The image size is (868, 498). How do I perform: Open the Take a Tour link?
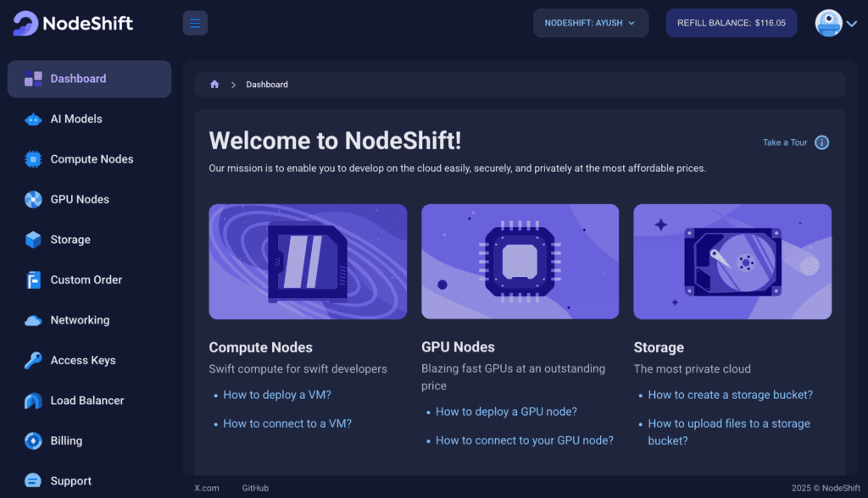tap(784, 142)
